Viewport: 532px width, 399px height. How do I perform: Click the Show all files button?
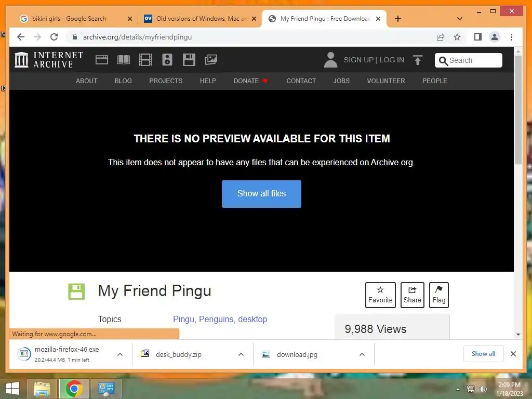pos(262,194)
